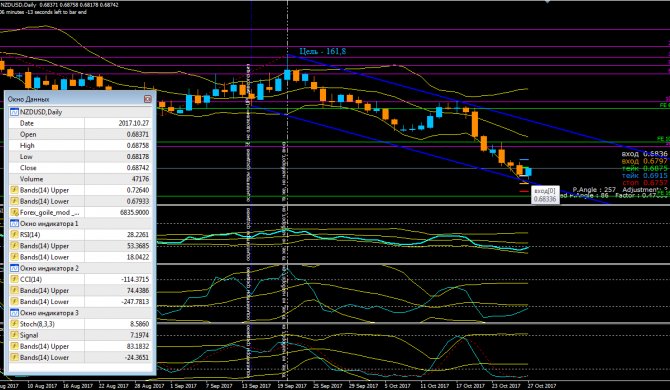This screenshot has width=670, height=390.
Task: Click the latest blue candle on chart
Action: pos(528,172)
